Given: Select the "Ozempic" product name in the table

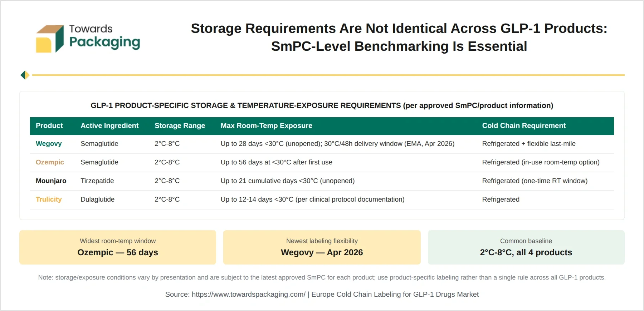Looking at the screenshot, I should [50, 162].
